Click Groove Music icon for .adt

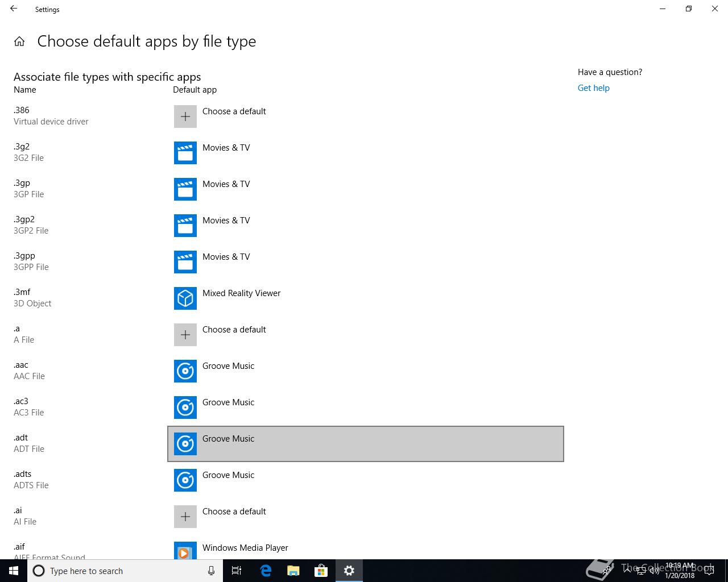[185, 444]
